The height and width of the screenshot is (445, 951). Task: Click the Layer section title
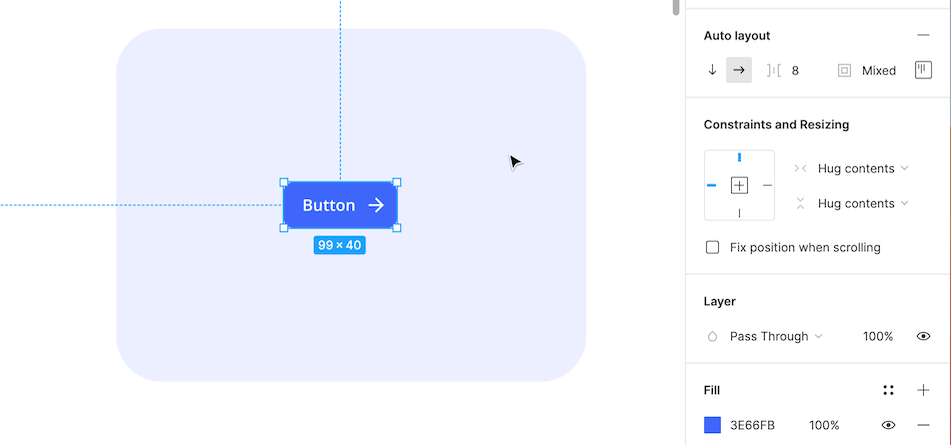point(720,301)
